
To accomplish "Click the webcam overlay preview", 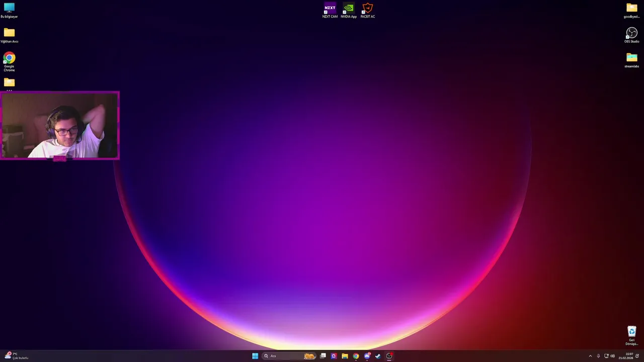I will click(x=60, y=126).
